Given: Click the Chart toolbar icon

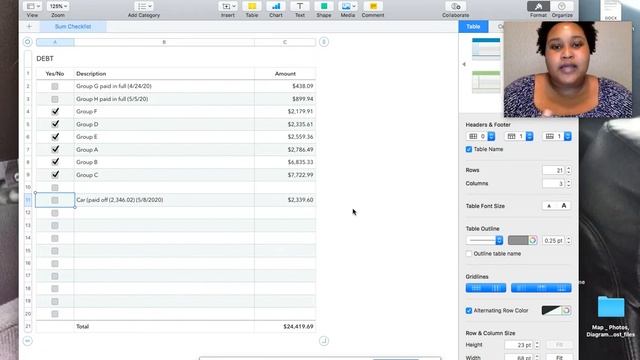Looking at the screenshot, I should (x=276, y=6).
